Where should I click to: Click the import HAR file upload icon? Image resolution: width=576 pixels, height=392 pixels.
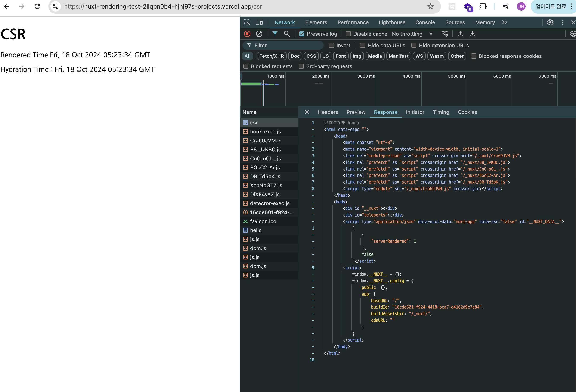pyautogui.click(x=461, y=34)
